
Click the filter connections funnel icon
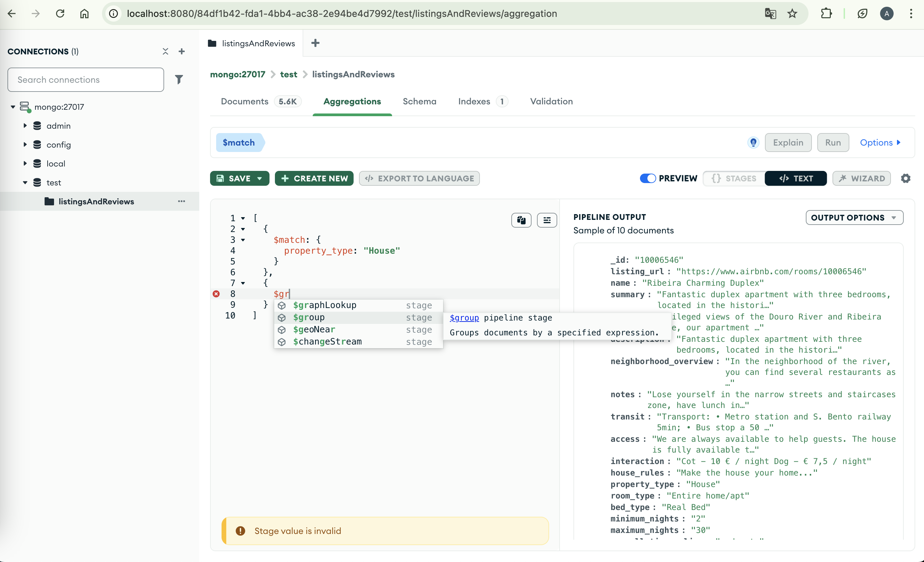(x=179, y=79)
